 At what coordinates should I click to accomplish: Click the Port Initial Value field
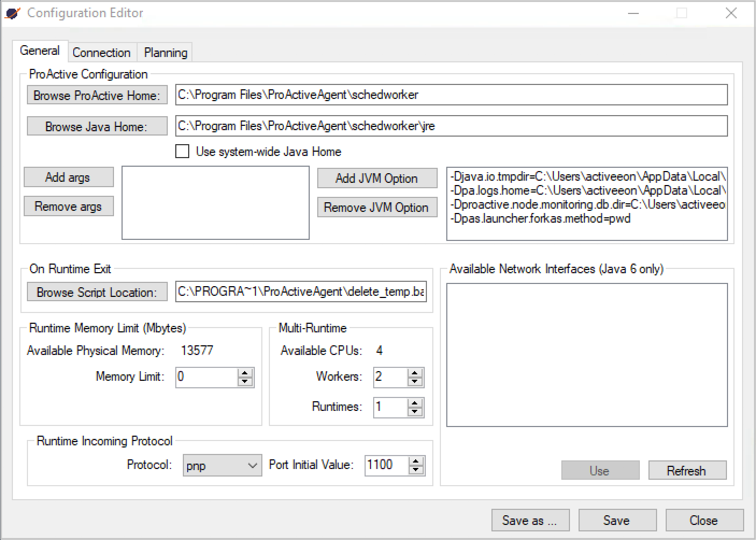point(387,465)
